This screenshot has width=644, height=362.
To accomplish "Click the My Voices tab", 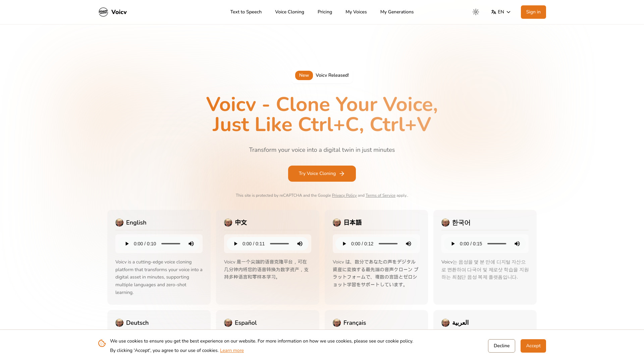I will pyautogui.click(x=356, y=12).
